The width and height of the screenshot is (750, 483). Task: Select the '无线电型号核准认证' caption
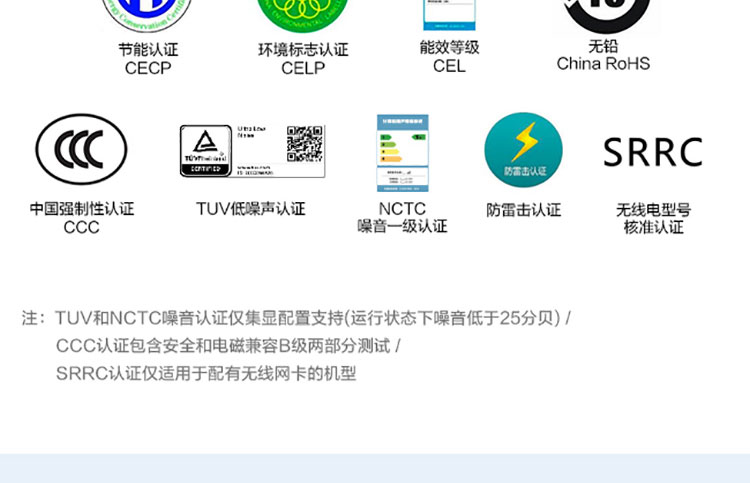(653, 218)
